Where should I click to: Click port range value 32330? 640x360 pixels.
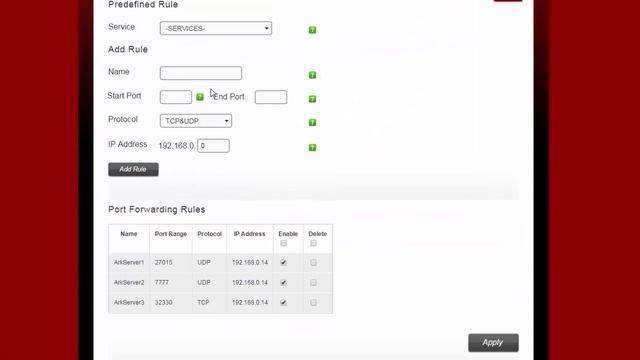[x=163, y=302]
